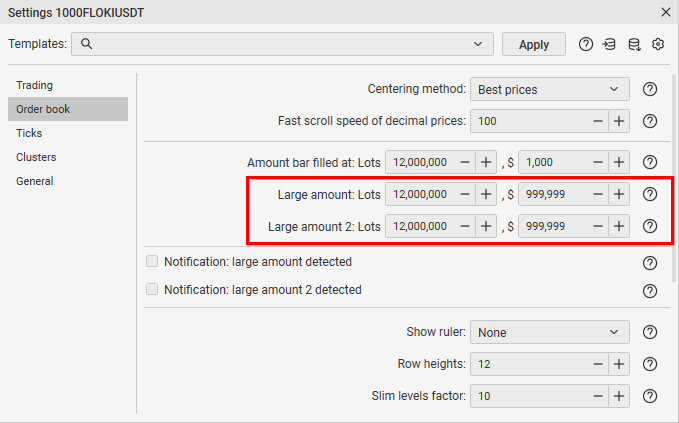679x423 pixels.
Task: Click the settings panel vertical scrollbar
Action: [x=673, y=178]
